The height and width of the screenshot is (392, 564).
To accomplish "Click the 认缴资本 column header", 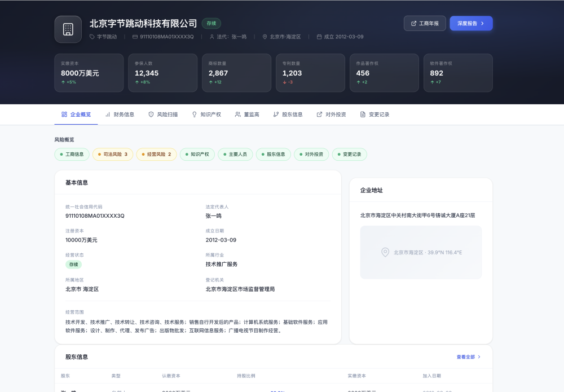I will 171,376.
